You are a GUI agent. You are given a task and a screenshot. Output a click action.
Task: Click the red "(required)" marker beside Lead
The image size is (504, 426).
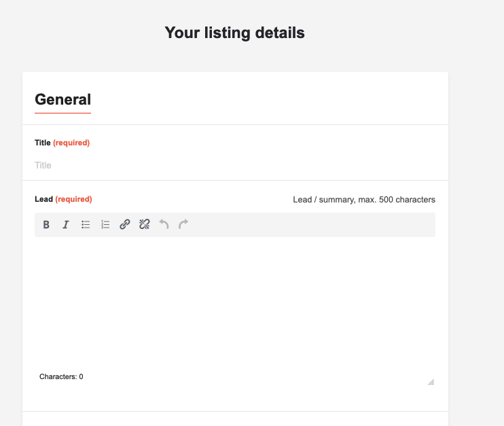(73, 199)
